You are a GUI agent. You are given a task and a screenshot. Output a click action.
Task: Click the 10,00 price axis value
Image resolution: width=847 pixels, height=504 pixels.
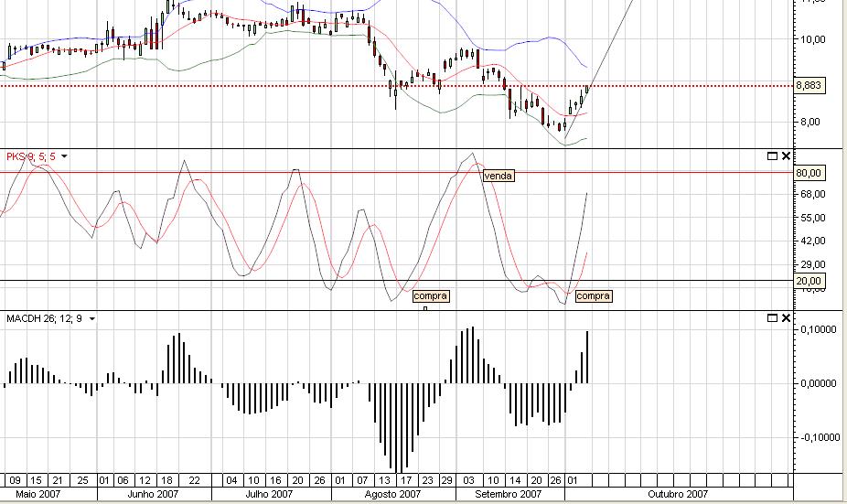tap(813, 39)
